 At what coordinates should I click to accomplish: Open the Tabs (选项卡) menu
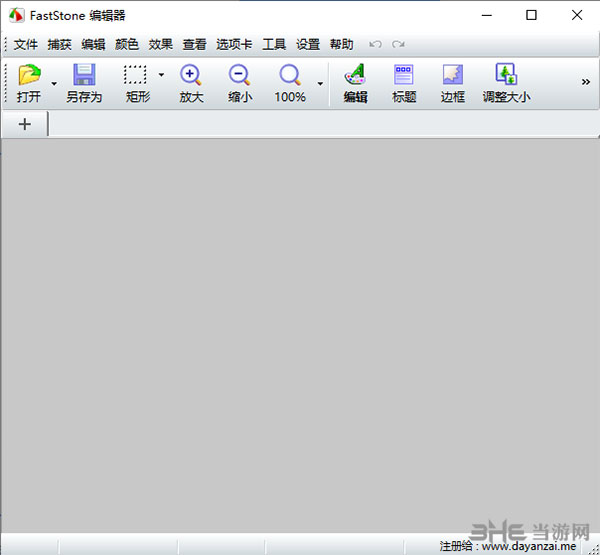point(234,44)
